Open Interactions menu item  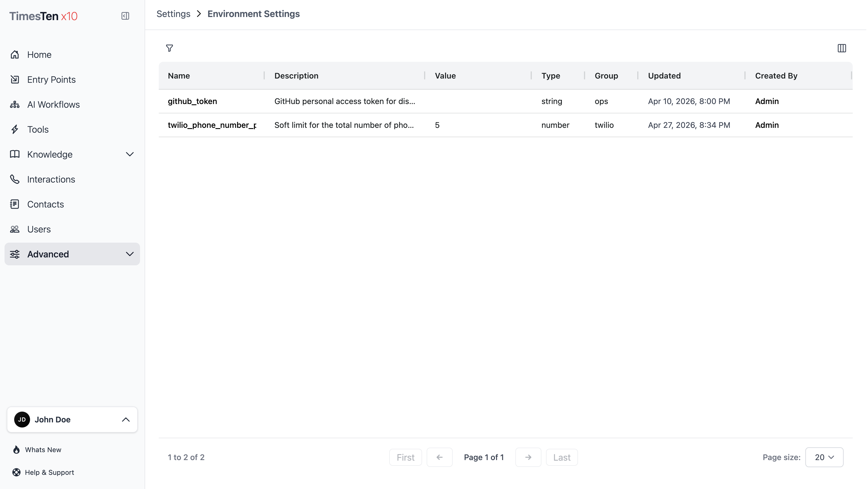pyautogui.click(x=72, y=179)
